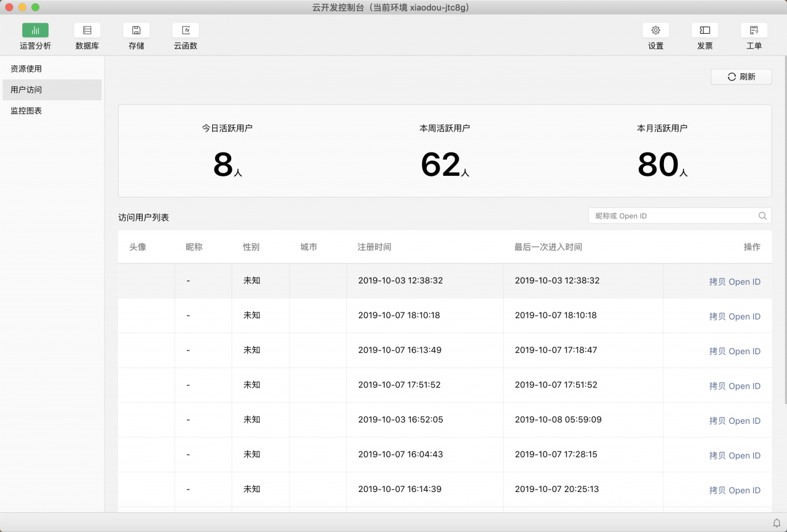Open the 数据库 database icon
This screenshot has height=532, width=787.
(87, 31)
